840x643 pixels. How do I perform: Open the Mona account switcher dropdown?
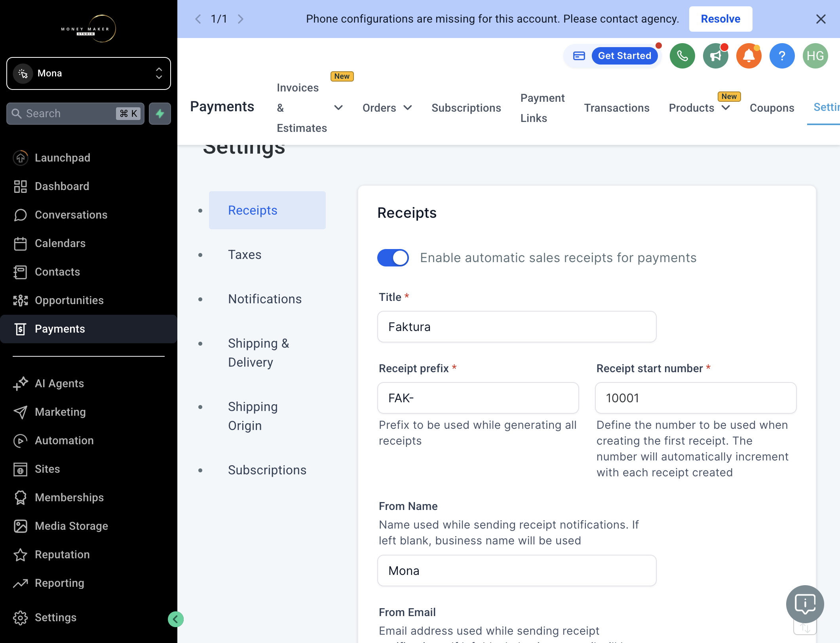click(89, 73)
